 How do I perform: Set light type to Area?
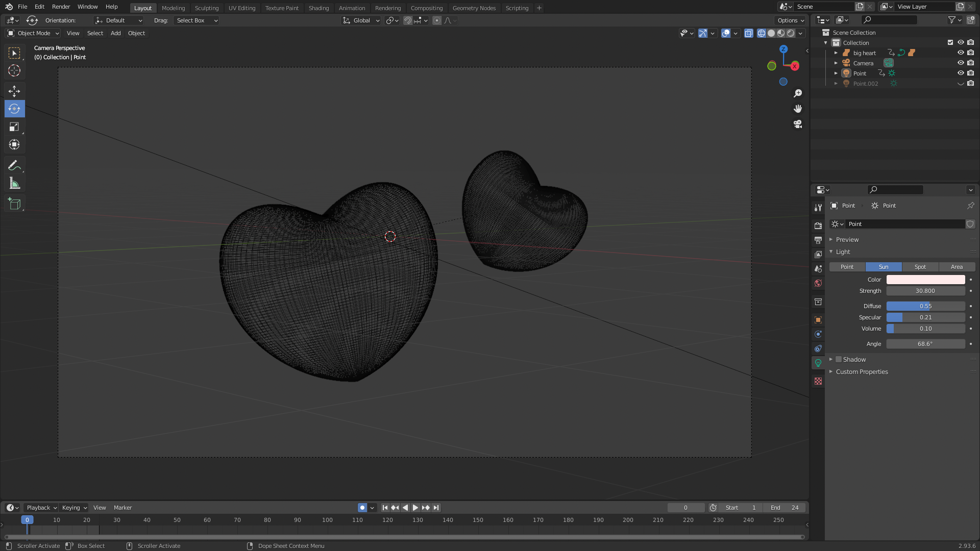(x=957, y=267)
